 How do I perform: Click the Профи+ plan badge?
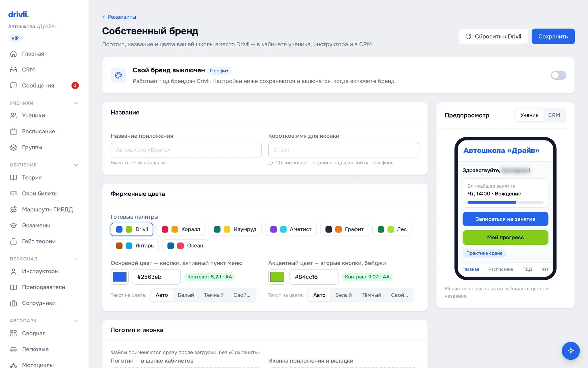219,71
